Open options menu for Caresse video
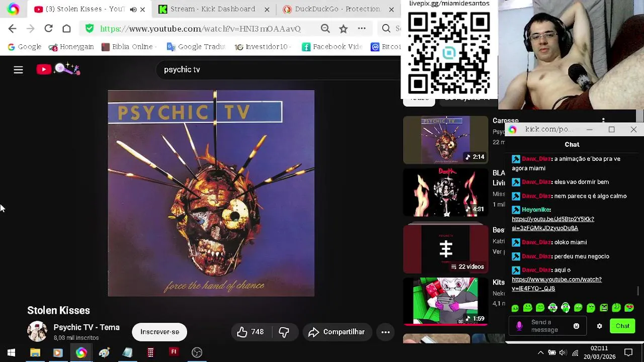This screenshot has width=644, height=362. point(603,121)
